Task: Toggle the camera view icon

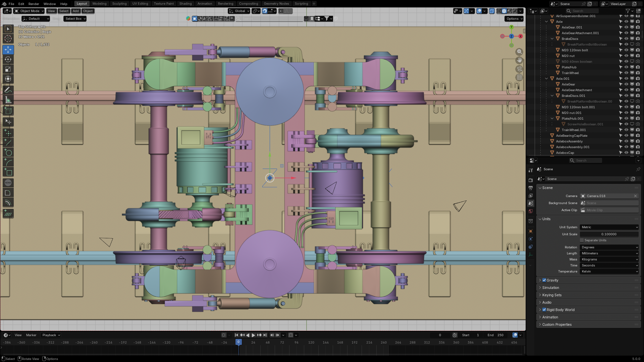Action: pyautogui.click(x=519, y=69)
